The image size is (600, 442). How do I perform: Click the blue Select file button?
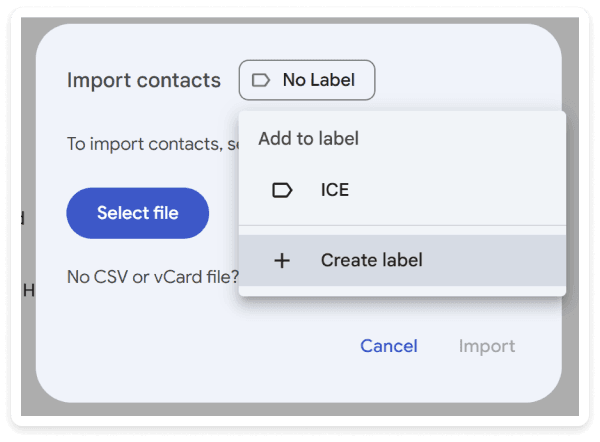point(138,213)
